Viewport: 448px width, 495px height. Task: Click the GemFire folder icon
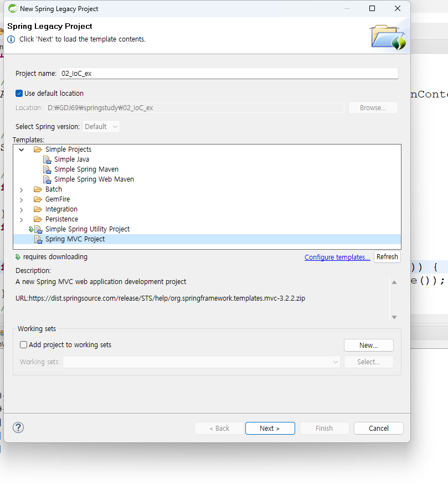38,199
